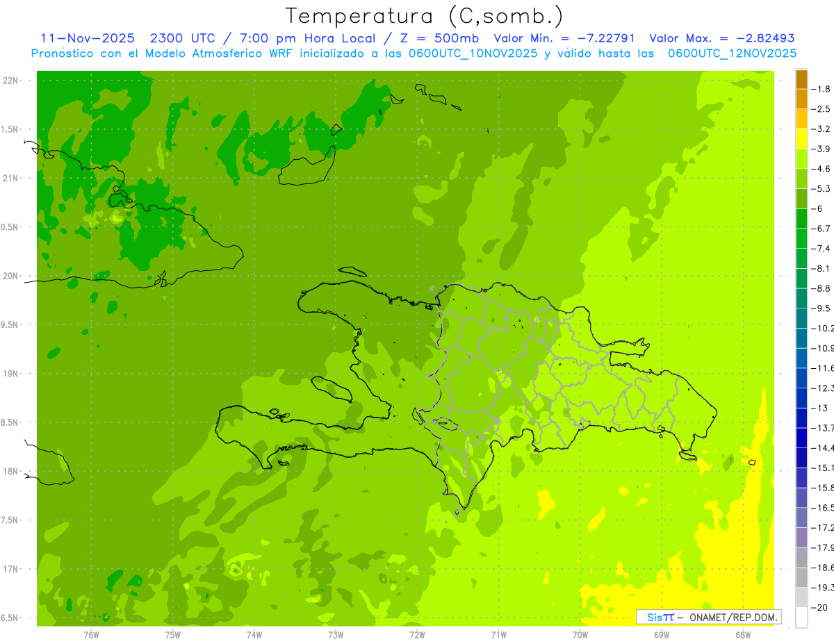This screenshot has width=834, height=644.
Task: Click the '-2.5' legend value
Action: pyautogui.click(x=822, y=109)
